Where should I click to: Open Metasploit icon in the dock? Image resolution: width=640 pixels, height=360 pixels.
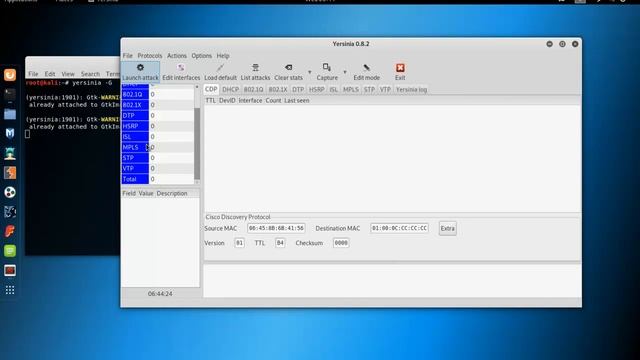(x=10, y=133)
